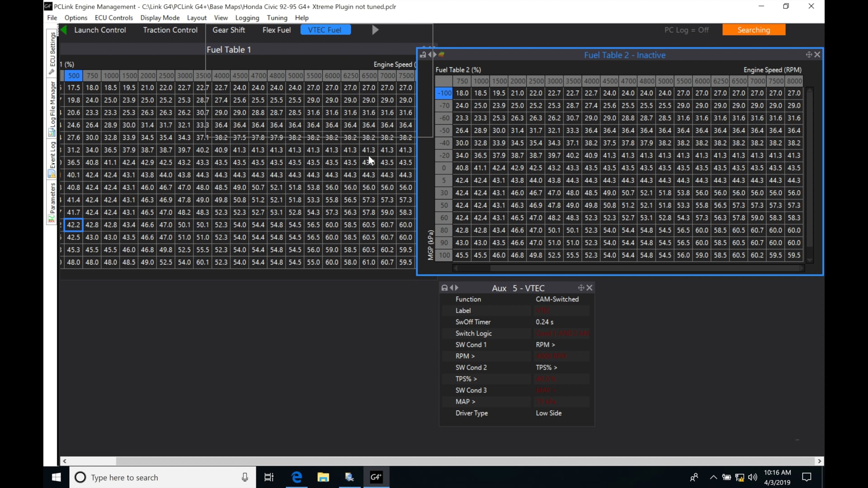Open the Tuning menu
Viewport: 868px width, 488px height.
277,18
